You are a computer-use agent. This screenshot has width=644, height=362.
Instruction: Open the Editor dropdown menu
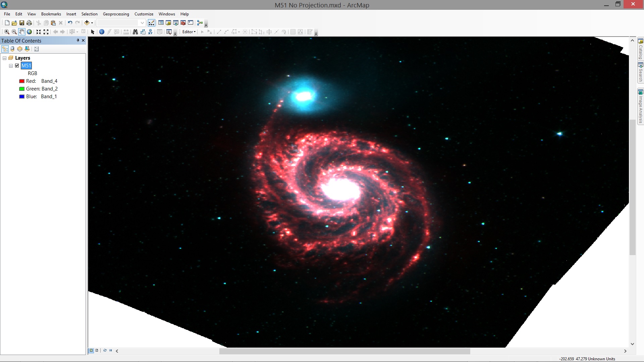[x=189, y=32]
